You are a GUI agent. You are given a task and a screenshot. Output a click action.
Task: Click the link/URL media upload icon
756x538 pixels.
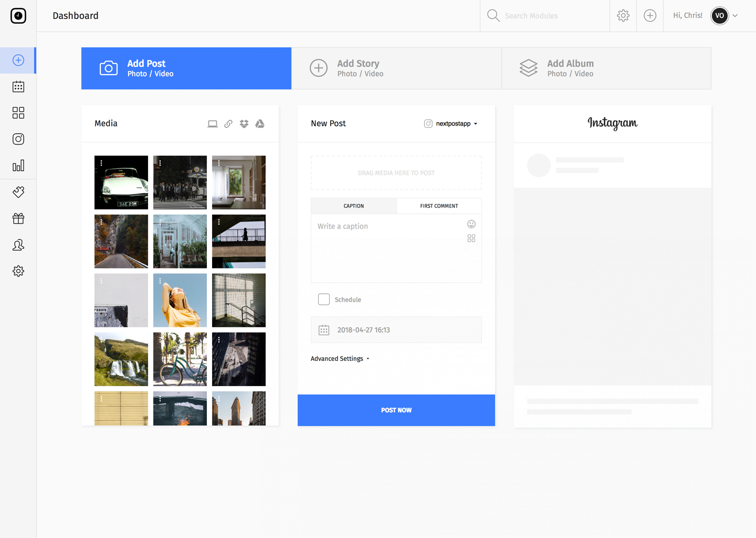click(228, 124)
